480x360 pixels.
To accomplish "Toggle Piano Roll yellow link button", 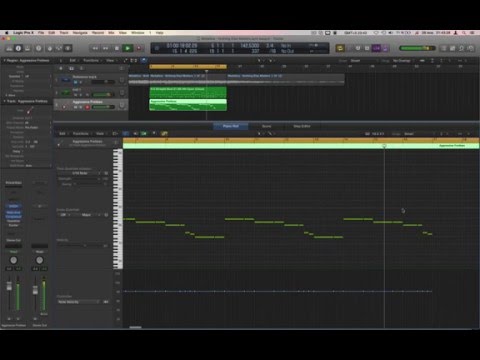I will [164, 134].
